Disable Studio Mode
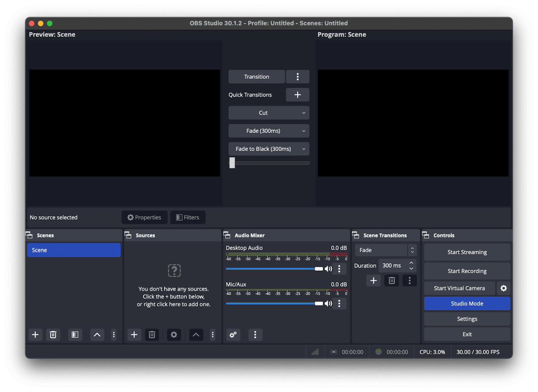538x392 pixels. click(467, 303)
